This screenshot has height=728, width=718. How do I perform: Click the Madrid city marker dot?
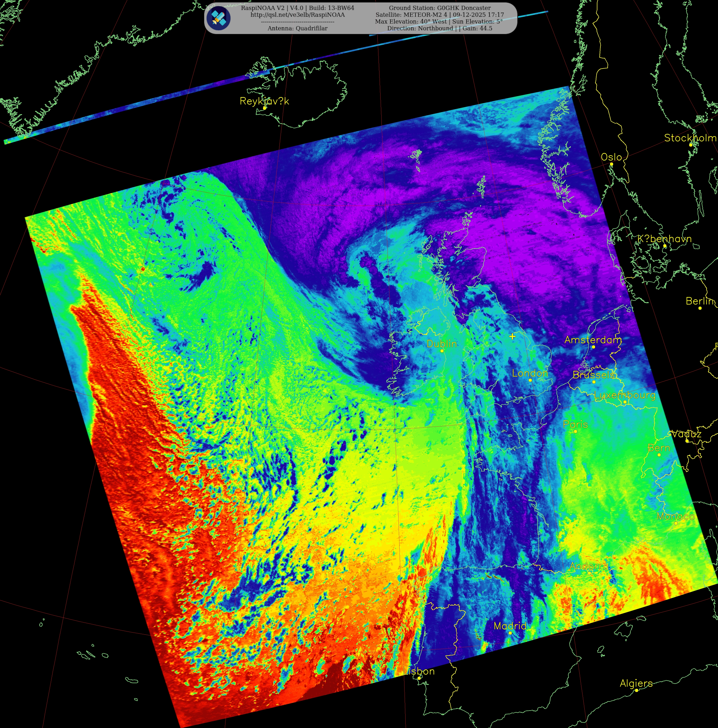pos(510,633)
